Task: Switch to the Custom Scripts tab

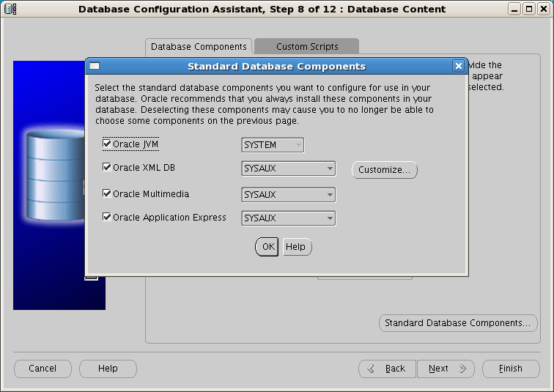Action: [306, 47]
